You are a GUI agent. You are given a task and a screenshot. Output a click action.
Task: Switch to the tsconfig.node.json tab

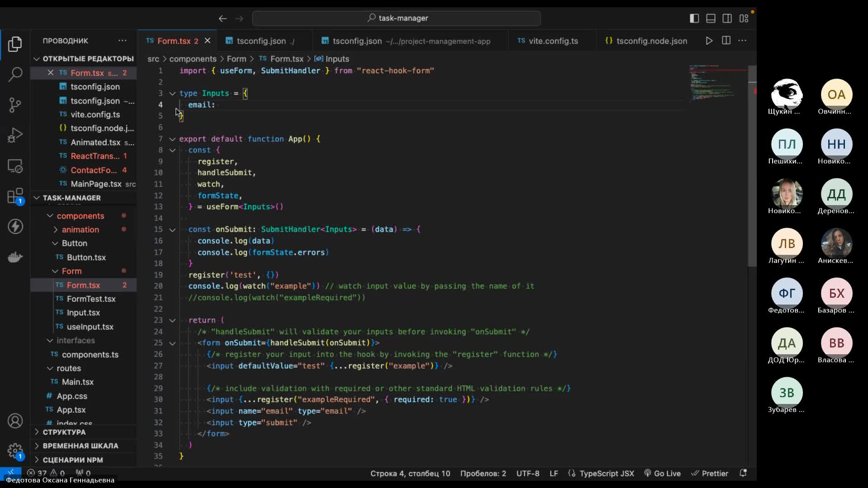[646, 41]
